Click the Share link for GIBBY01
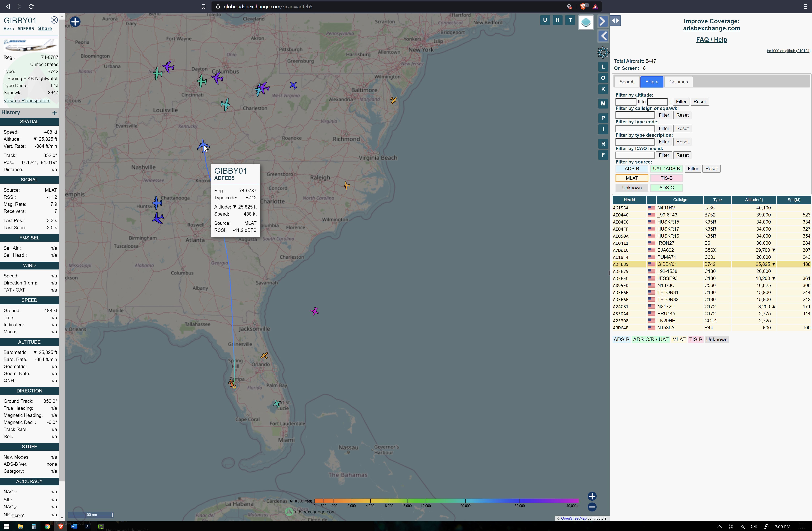 point(45,29)
